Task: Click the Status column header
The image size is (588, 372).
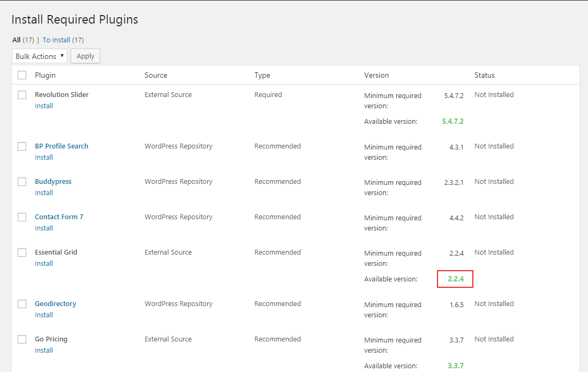Action: click(485, 75)
